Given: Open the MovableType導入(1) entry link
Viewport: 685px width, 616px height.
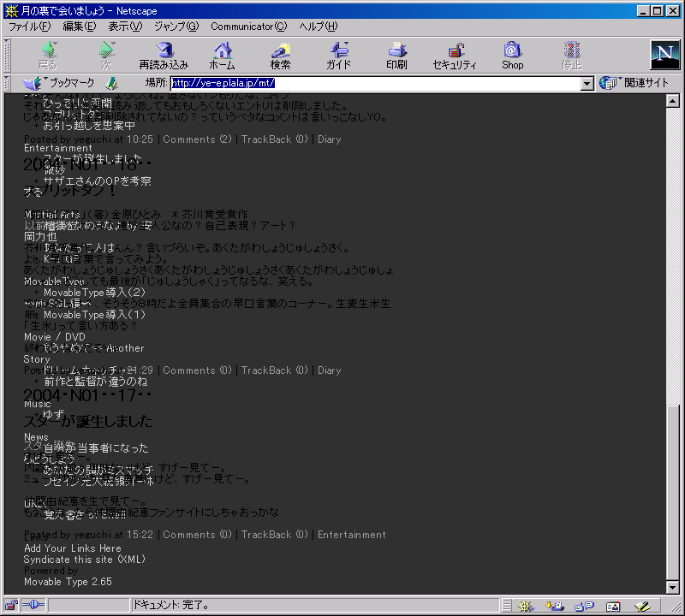Looking at the screenshot, I should 94,315.
